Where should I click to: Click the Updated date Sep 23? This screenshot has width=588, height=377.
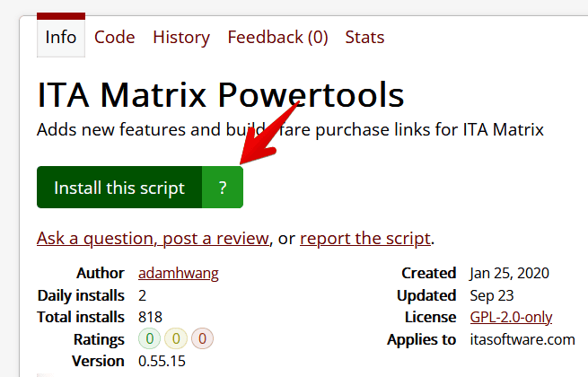489,295
